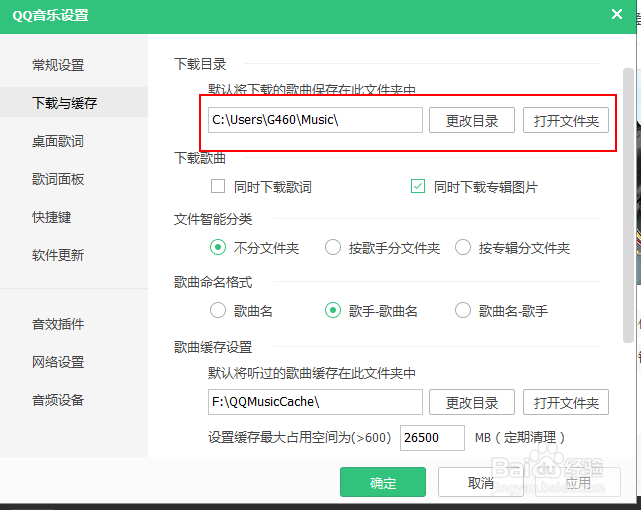Open the 歌词面板 section
641x510 pixels.
58,179
